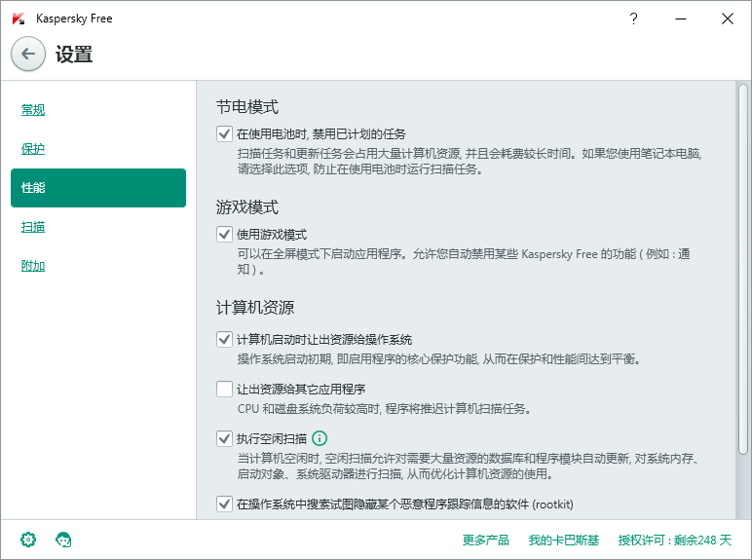Show info icon beside 执行空闲扫描
Viewport: 752px width, 560px height.
pyautogui.click(x=320, y=438)
